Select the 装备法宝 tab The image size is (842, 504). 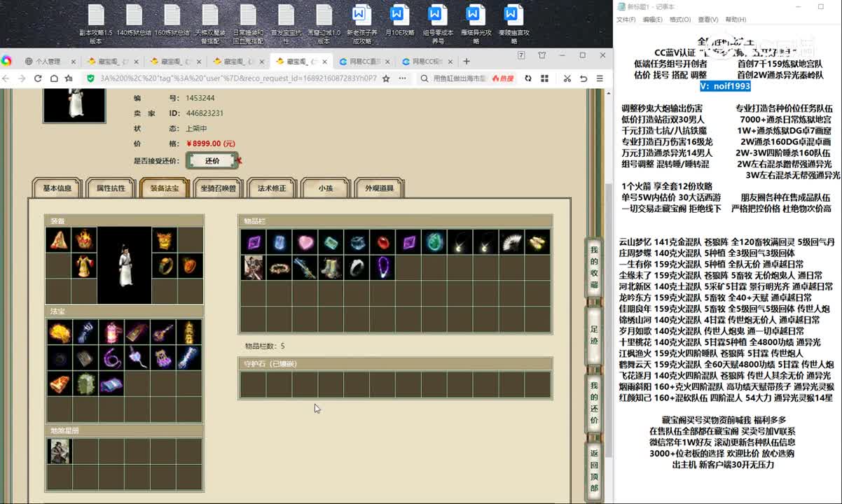(x=165, y=188)
